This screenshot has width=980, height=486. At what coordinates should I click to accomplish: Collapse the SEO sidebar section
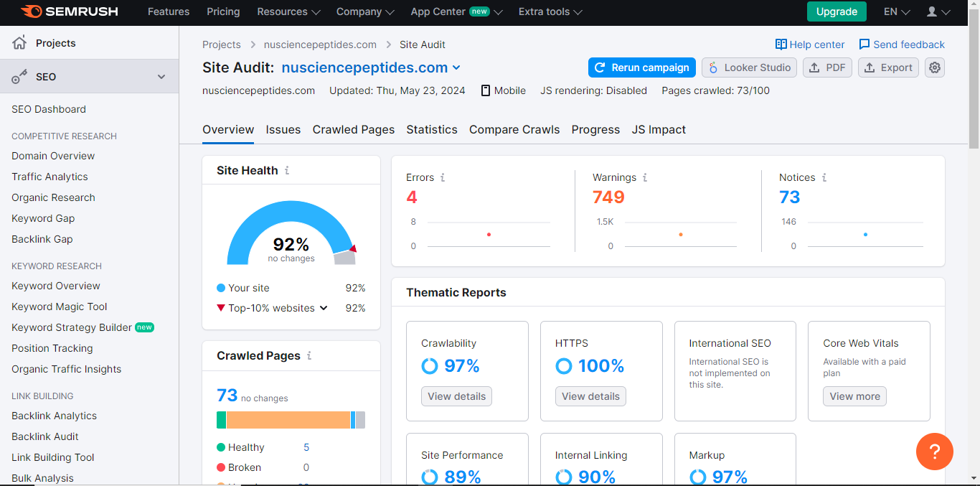tap(161, 77)
